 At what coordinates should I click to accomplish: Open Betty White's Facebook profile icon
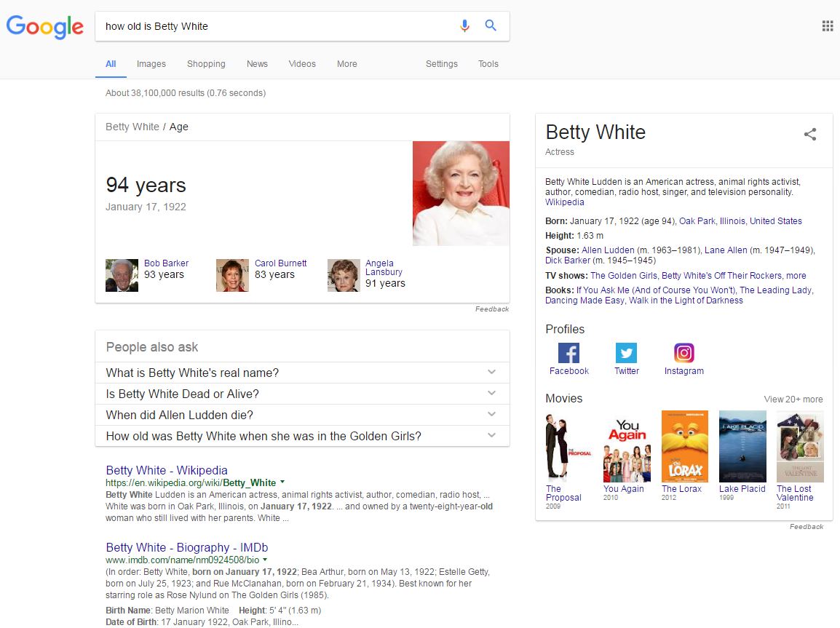click(x=568, y=353)
